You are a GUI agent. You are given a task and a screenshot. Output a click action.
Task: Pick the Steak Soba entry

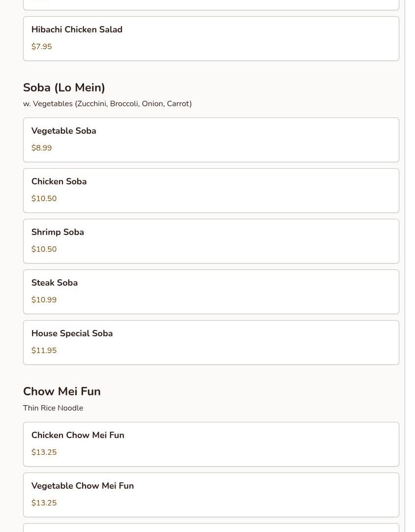pyautogui.click(x=55, y=283)
